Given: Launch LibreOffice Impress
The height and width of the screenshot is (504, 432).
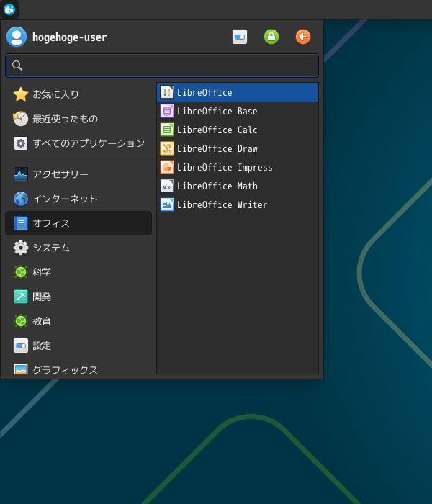Looking at the screenshot, I should tap(224, 168).
